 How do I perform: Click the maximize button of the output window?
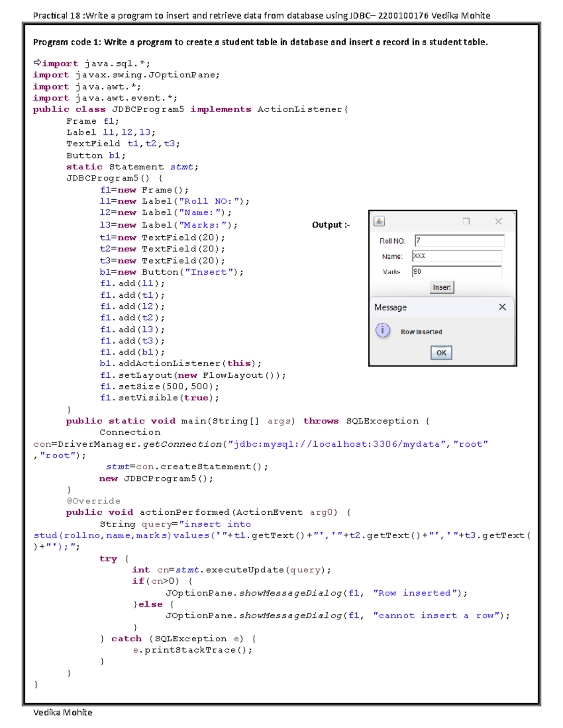(466, 221)
